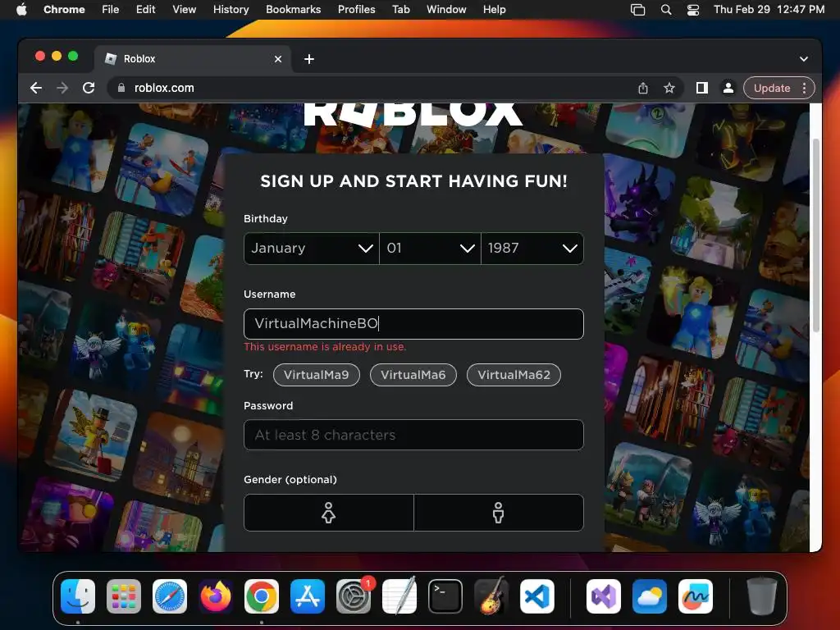Launch Safari from the dock
The height and width of the screenshot is (630, 840).
pyautogui.click(x=170, y=596)
